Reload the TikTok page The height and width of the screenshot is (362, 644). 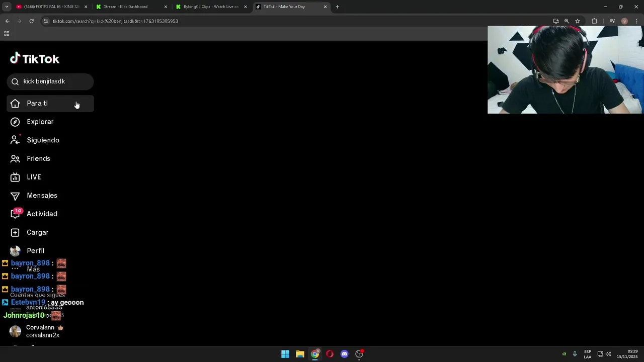tap(31, 21)
